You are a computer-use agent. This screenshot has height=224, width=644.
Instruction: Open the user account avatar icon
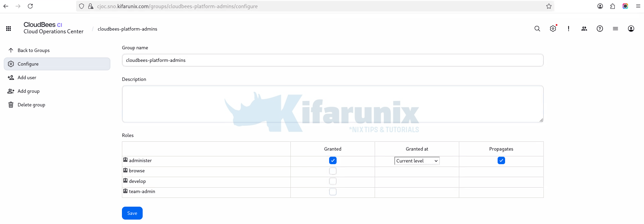coord(631,29)
